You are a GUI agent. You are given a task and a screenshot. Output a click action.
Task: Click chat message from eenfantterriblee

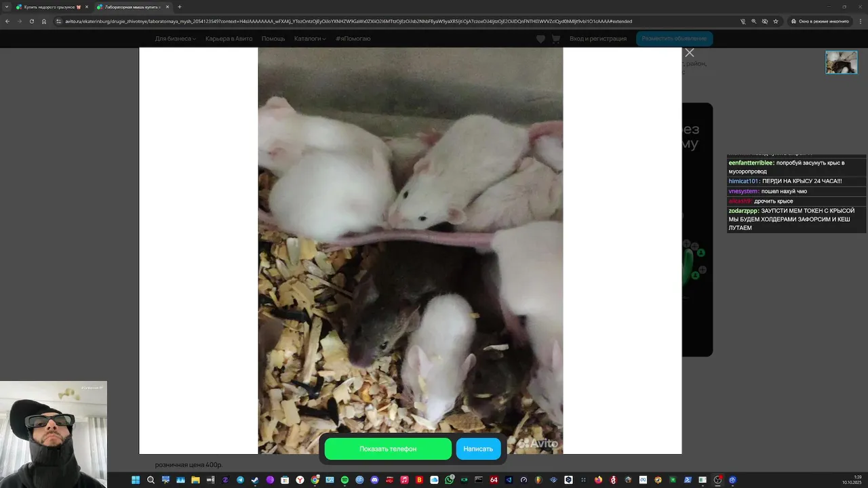tap(796, 167)
